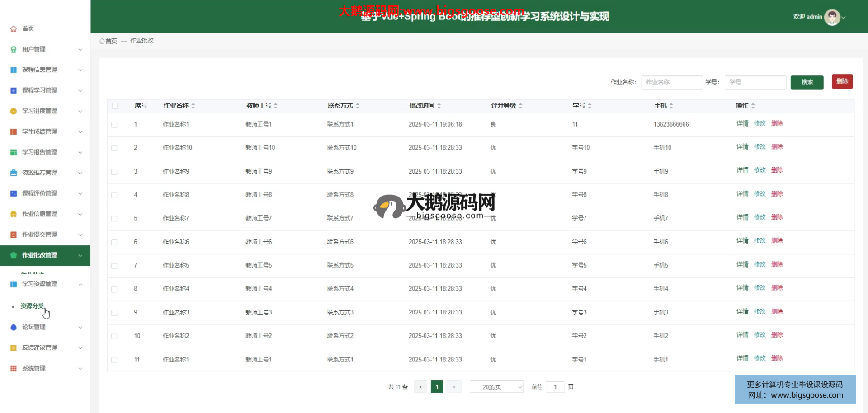The height and width of the screenshot is (413, 868).
Task: Click the admin avatar picture
Action: (x=832, y=17)
